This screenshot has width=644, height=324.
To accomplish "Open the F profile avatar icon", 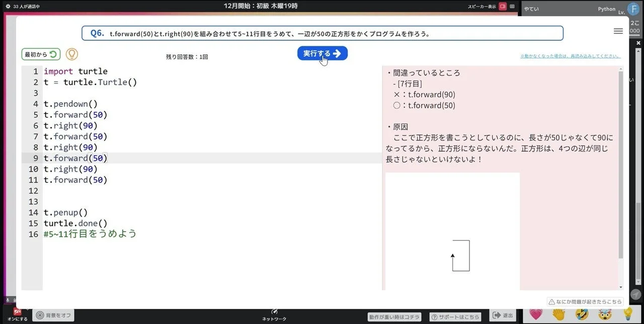I will pos(633,8).
